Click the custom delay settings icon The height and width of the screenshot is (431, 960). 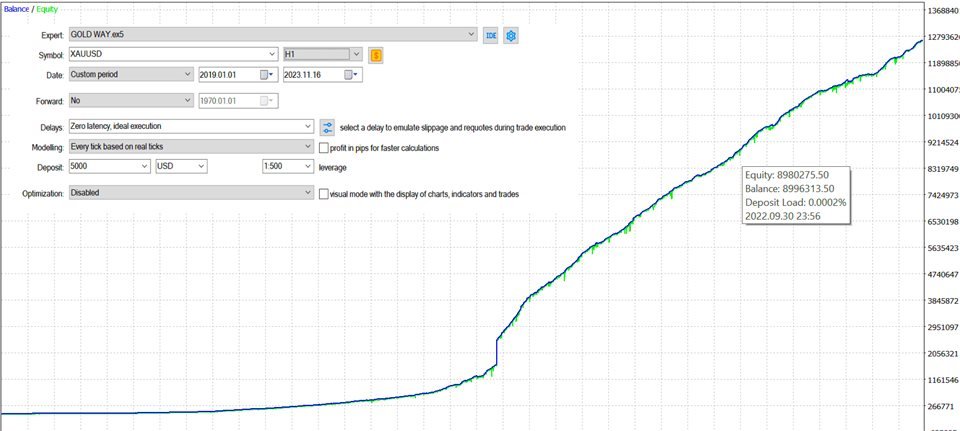click(327, 127)
